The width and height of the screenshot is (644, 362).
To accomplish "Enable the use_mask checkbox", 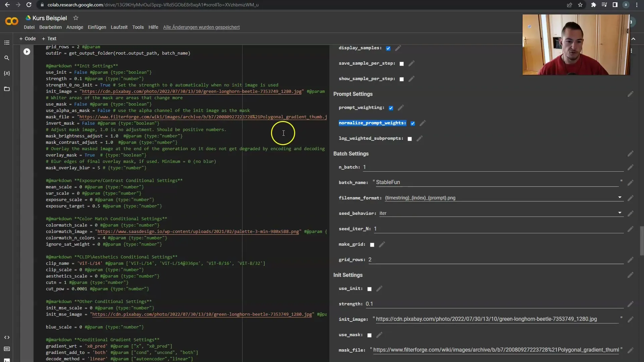I will (369, 335).
